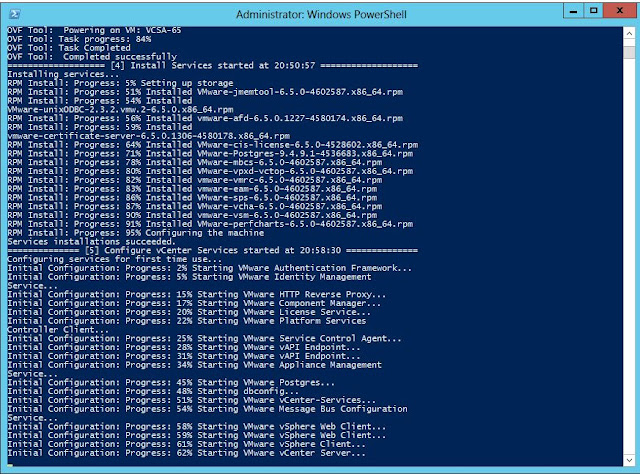Click the 'Services installations succeeded.' line
Viewport: 640px width, 474px height.
(x=91, y=242)
